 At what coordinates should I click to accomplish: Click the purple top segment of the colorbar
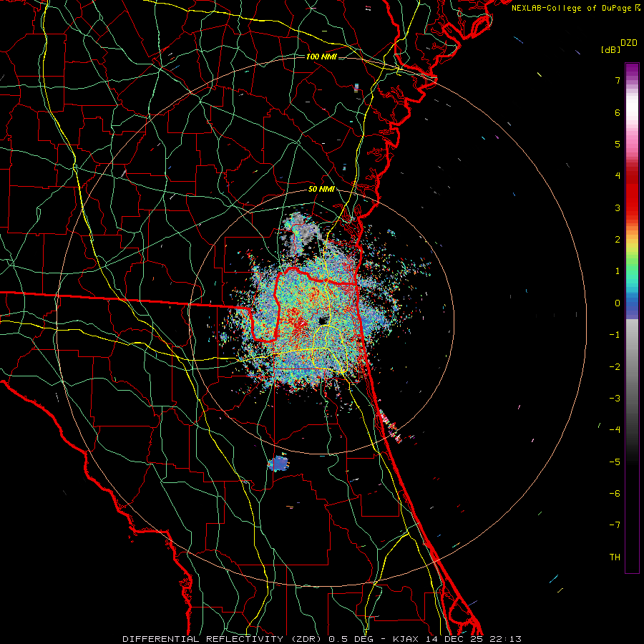tap(632, 70)
